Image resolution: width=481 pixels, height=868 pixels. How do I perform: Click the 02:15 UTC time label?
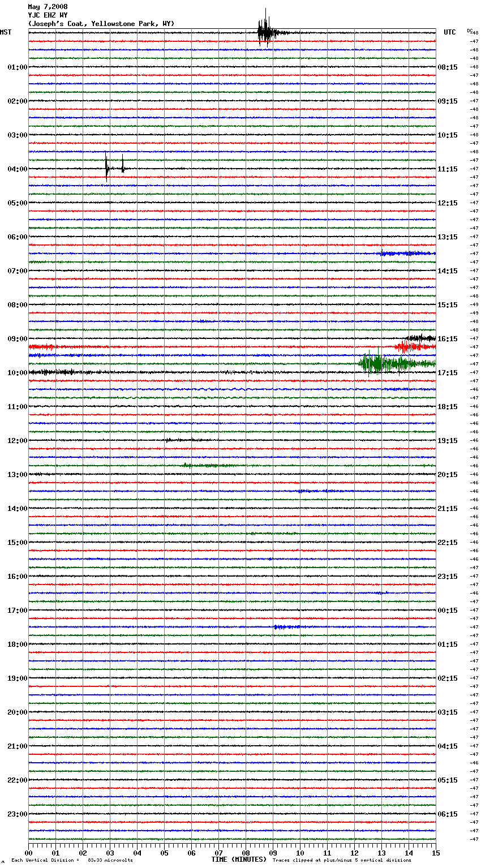click(448, 678)
